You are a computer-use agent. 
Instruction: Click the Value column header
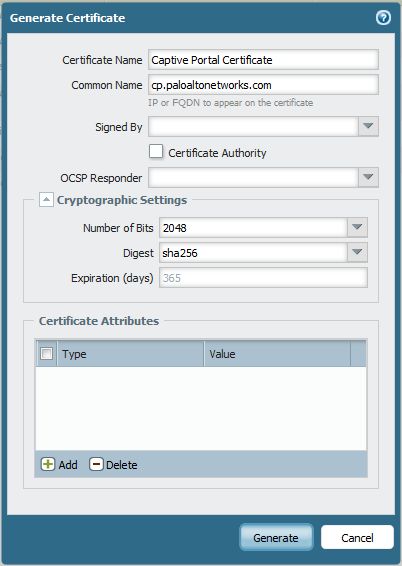click(x=277, y=354)
